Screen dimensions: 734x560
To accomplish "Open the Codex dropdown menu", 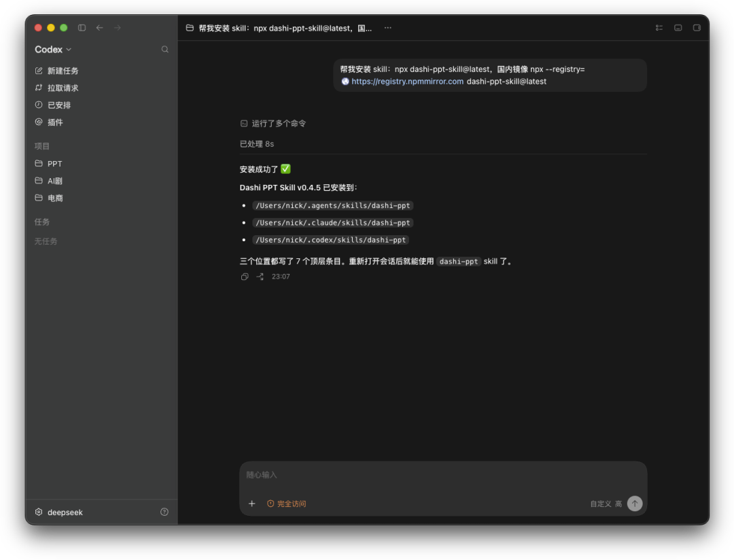I will [53, 49].
